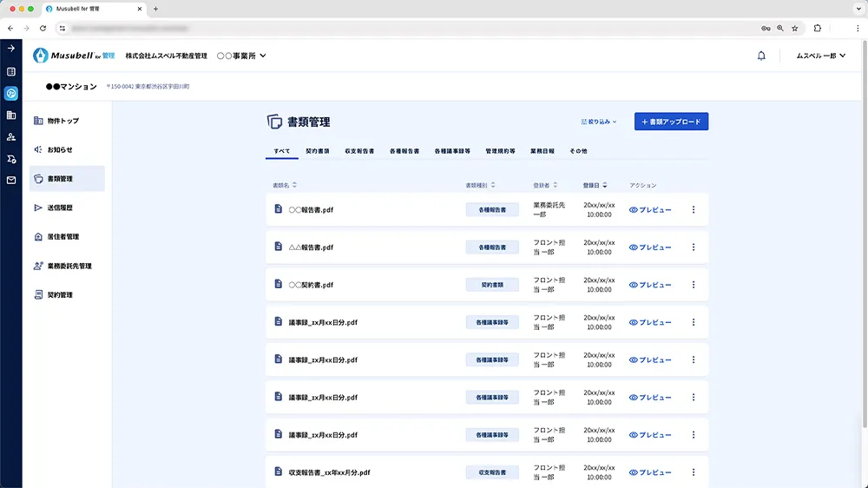Click the building icon in dark sidebar
Screen dimensions: 868x488
11,115
